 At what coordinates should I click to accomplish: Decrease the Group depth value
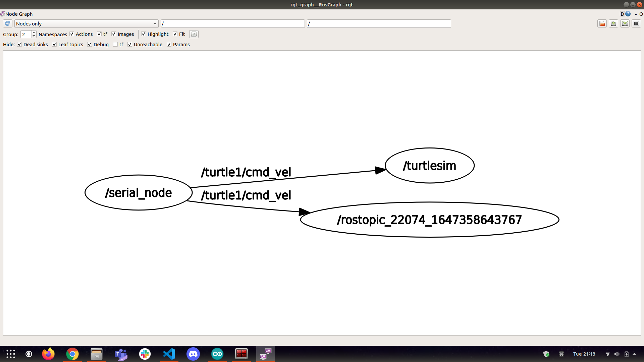[34, 36]
